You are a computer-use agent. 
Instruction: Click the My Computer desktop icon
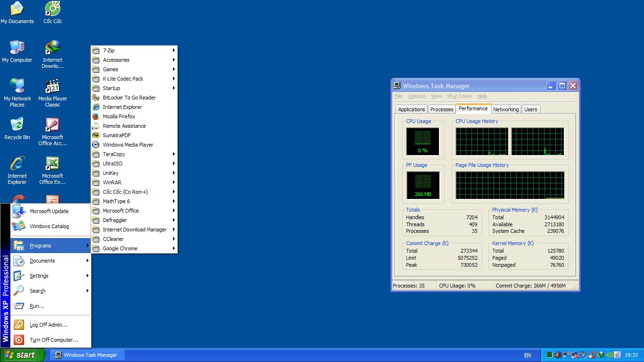tap(17, 51)
